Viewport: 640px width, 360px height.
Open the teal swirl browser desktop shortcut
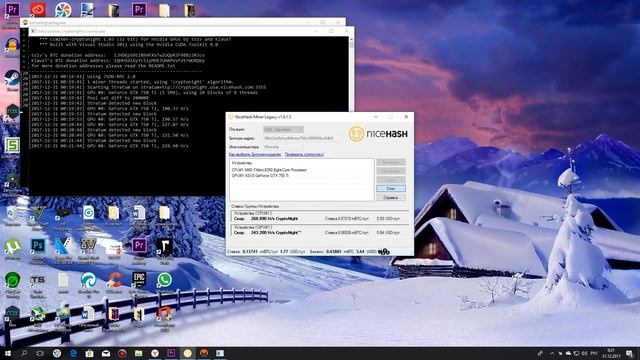point(89,281)
